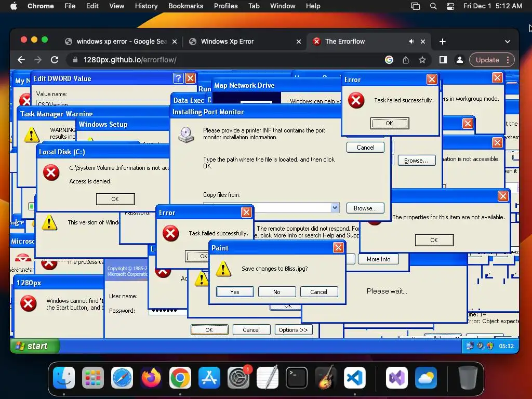Open the Copy files from dropdown
532x399 pixels.
(x=335, y=208)
